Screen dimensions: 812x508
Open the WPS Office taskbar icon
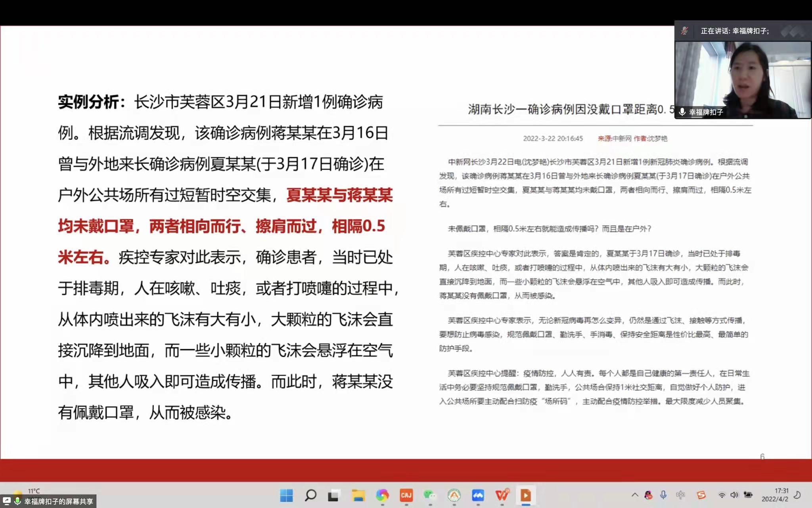pyautogui.click(x=502, y=495)
